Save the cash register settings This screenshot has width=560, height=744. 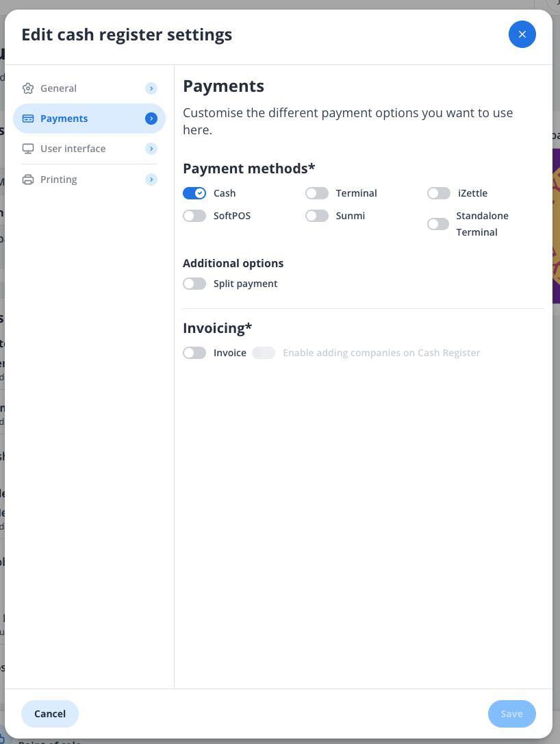tap(511, 713)
